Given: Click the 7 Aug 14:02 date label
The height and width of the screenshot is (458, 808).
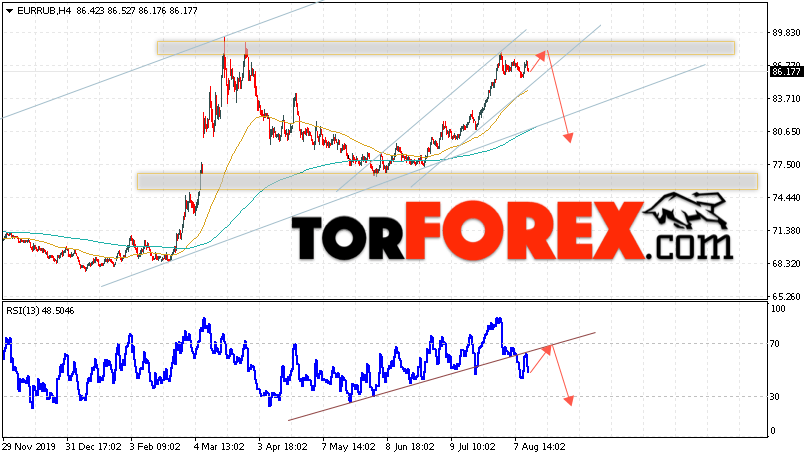Looking at the screenshot, I should 539,446.
